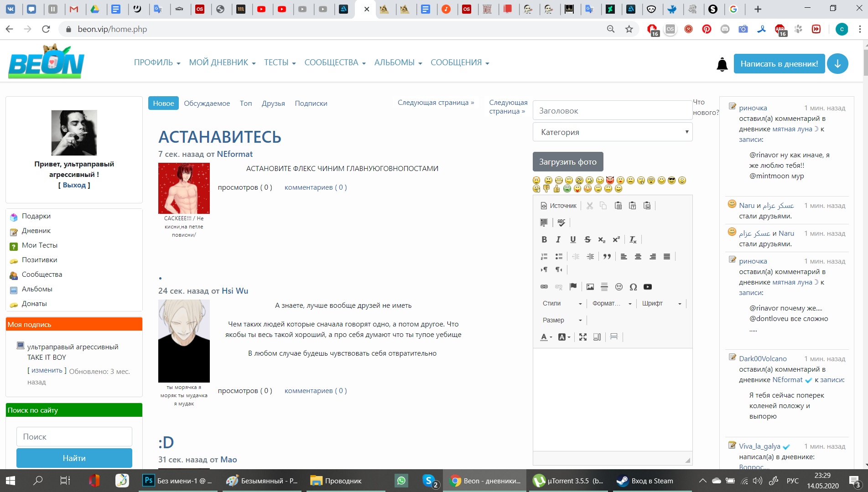Open notifications bell icon
Image resolution: width=868 pixels, height=492 pixels.
click(722, 64)
